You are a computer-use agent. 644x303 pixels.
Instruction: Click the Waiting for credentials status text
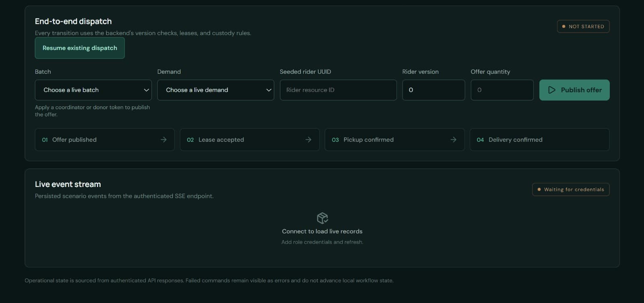(x=574, y=189)
